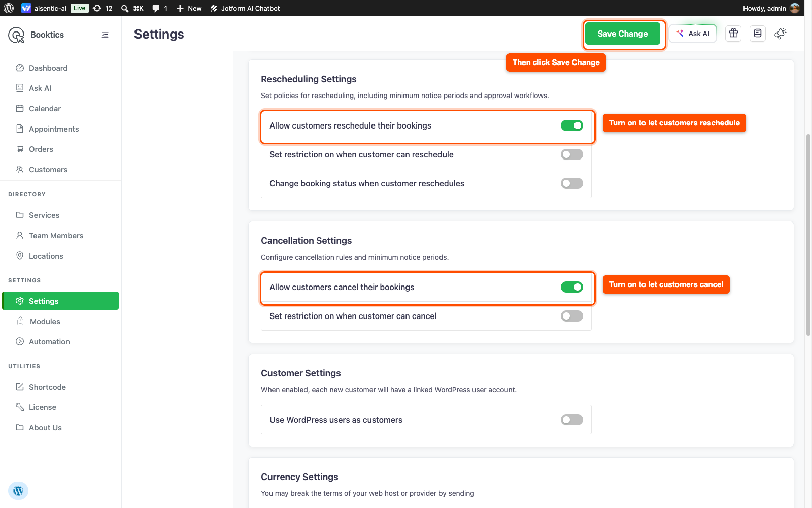Click the Locations pin icon
This screenshot has width=812, height=508.
click(20, 256)
